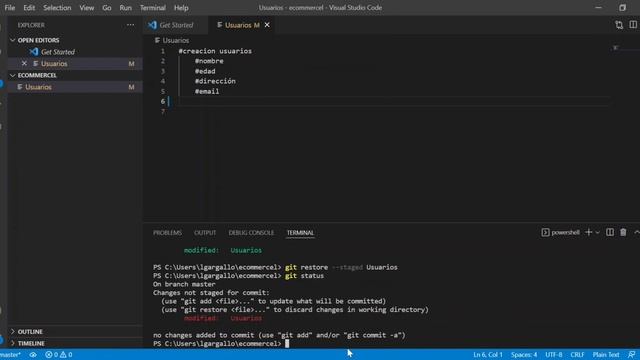Open the Edit menu
The height and width of the screenshot is (360, 640).
point(29,8)
